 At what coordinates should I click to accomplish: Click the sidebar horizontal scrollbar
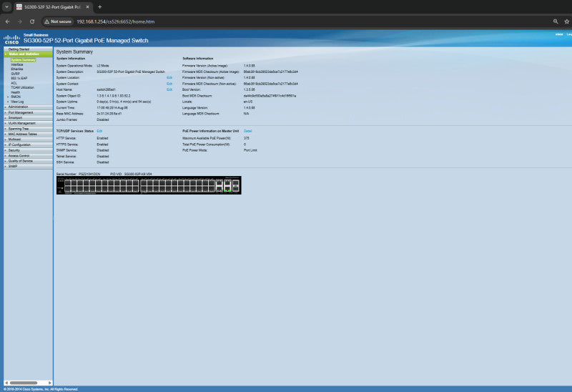pyautogui.click(x=28, y=383)
